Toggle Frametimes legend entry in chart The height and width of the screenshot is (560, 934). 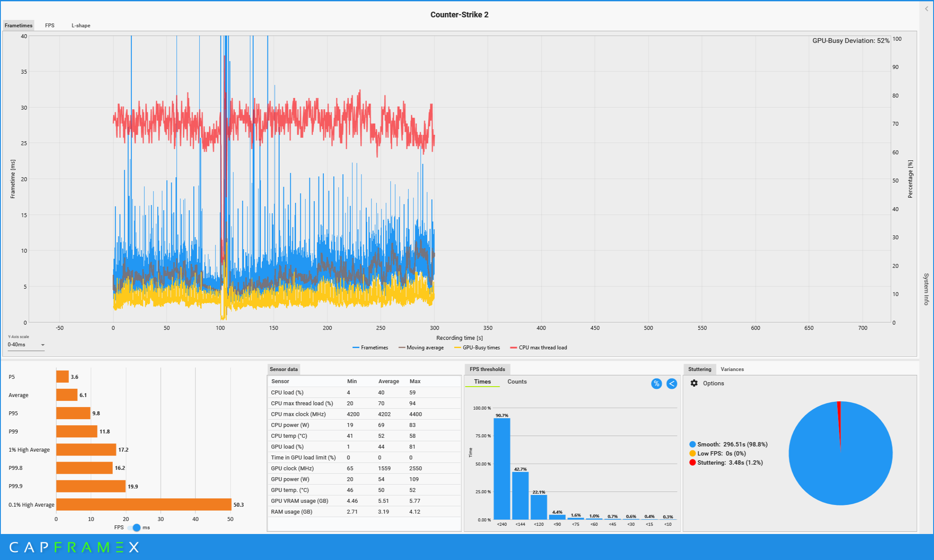tap(371, 348)
